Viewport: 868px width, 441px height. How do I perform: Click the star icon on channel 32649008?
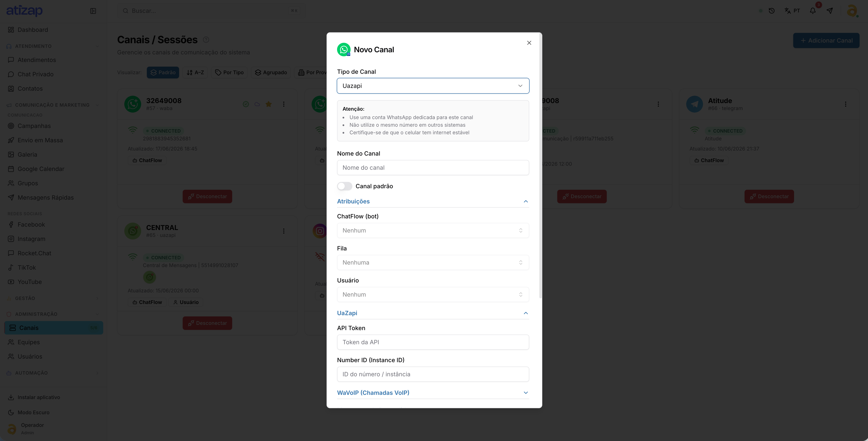tap(269, 104)
